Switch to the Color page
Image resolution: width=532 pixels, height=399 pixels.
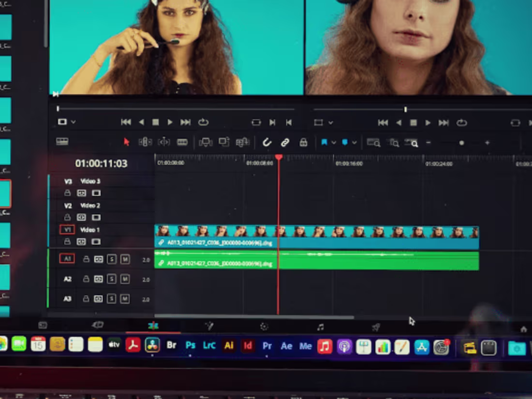coord(264,326)
